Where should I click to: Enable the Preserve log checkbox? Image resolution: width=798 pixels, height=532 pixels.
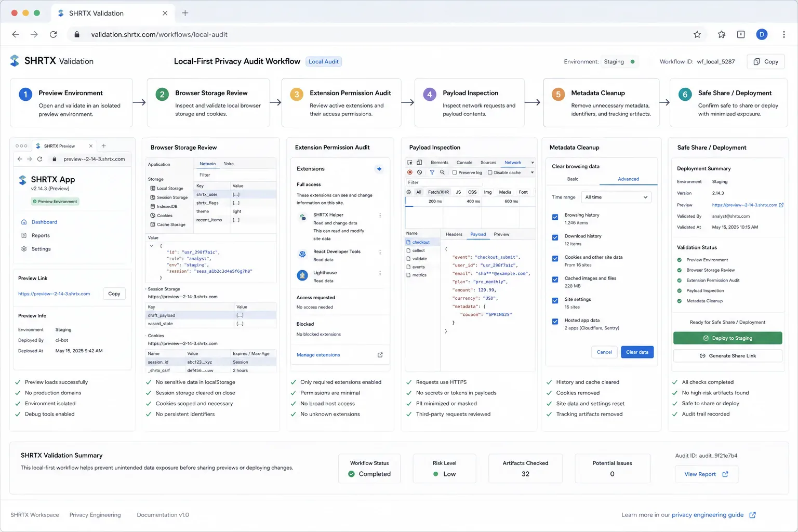455,172
